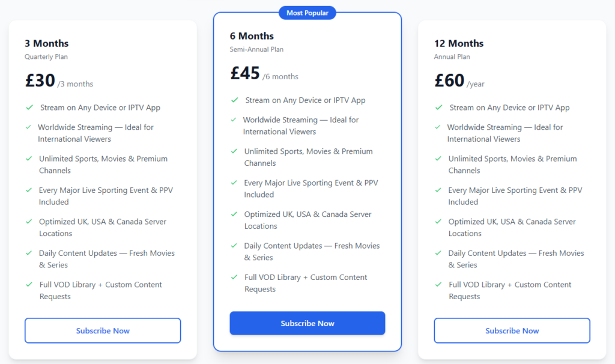Subscribe to the 3 Months quarterly plan
Image resolution: width=615 pixels, height=364 pixels.
pos(103,330)
